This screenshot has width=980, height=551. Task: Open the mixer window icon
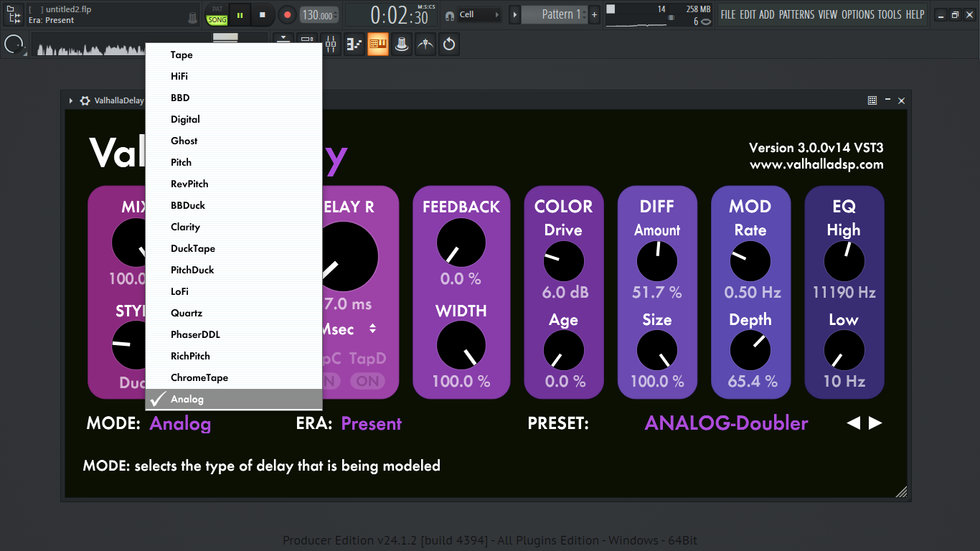[x=331, y=44]
